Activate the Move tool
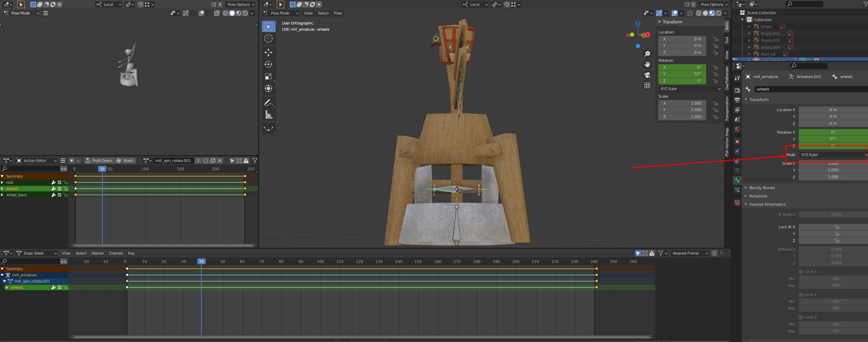 point(268,53)
